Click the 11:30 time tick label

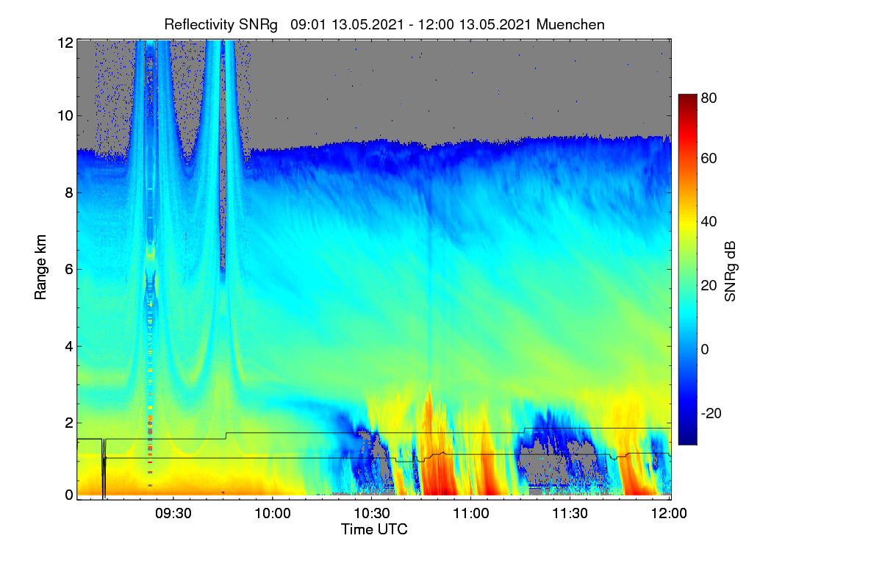(x=570, y=514)
